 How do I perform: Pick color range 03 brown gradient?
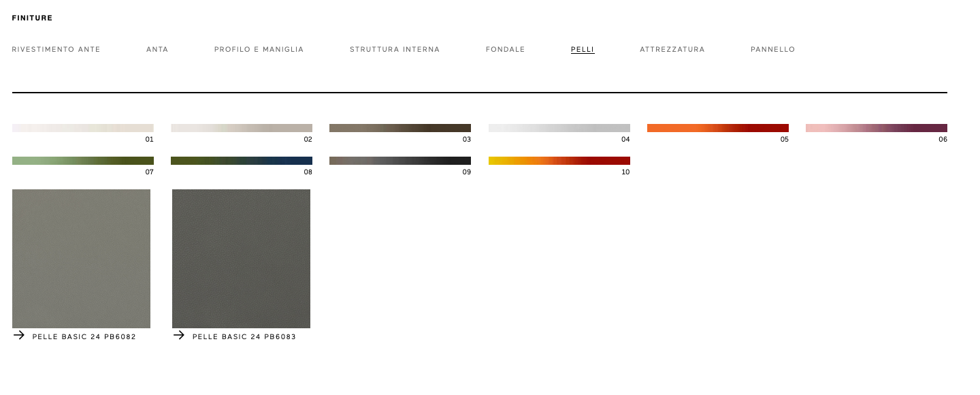400,128
